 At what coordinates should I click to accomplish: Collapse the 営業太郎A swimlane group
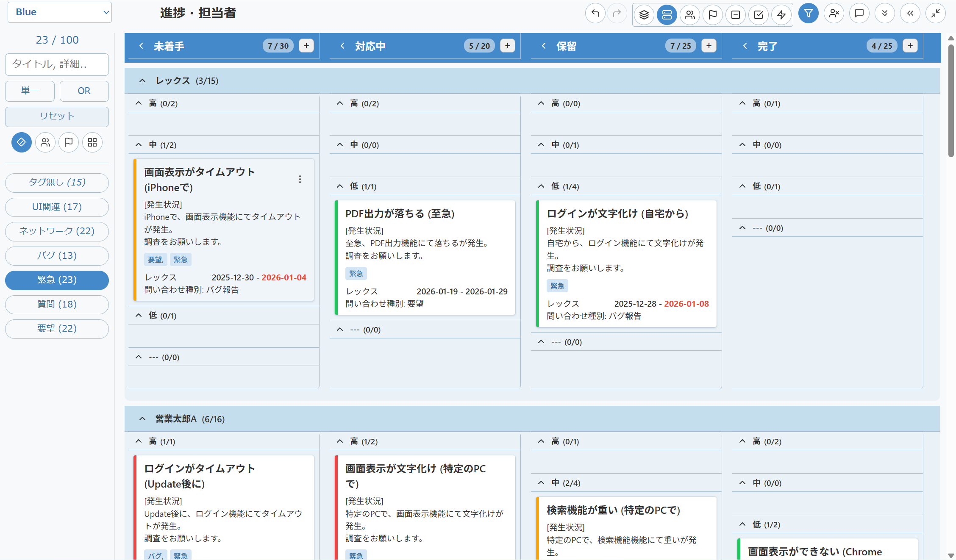[x=142, y=419]
